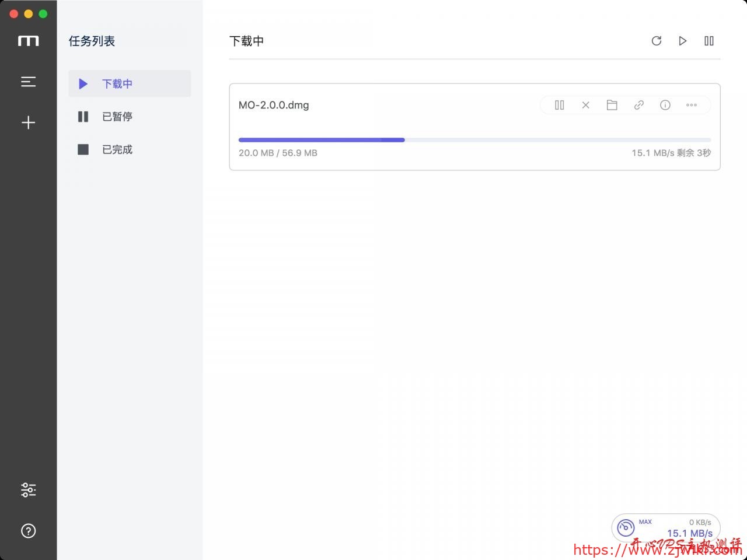Open Motrix preferences
747x560 pixels.
(28, 489)
